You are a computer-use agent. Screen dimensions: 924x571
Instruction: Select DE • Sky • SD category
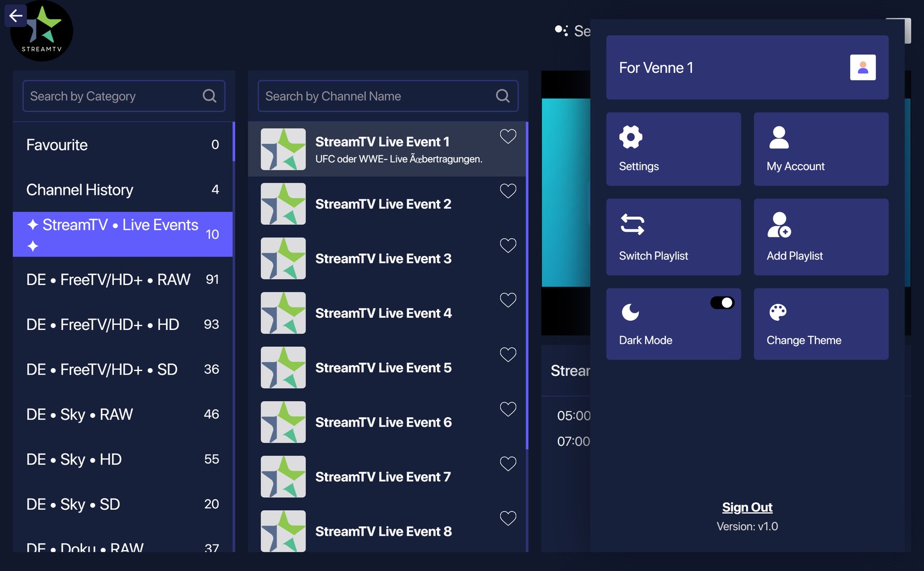[122, 505]
